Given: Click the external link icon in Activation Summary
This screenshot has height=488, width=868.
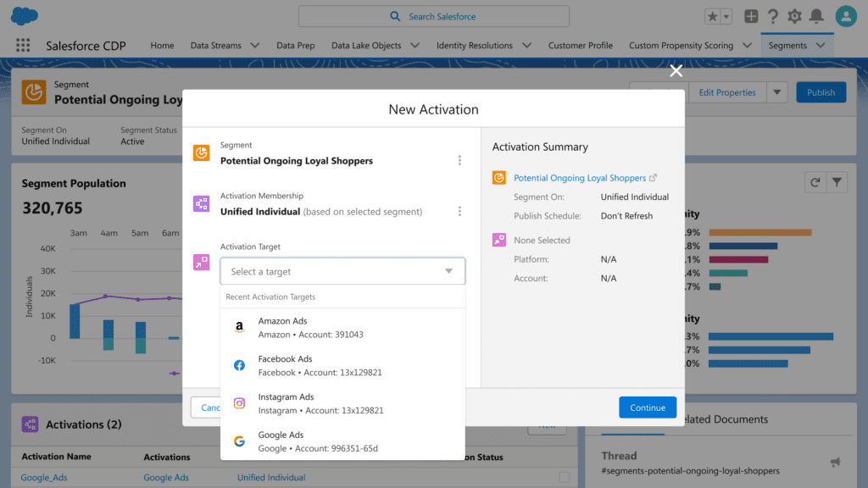Looking at the screenshot, I should point(654,178).
